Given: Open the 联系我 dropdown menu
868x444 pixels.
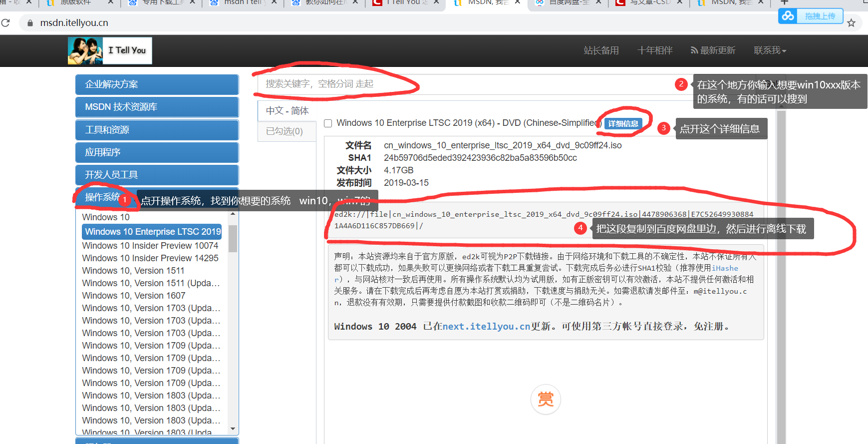Looking at the screenshot, I should pos(770,50).
